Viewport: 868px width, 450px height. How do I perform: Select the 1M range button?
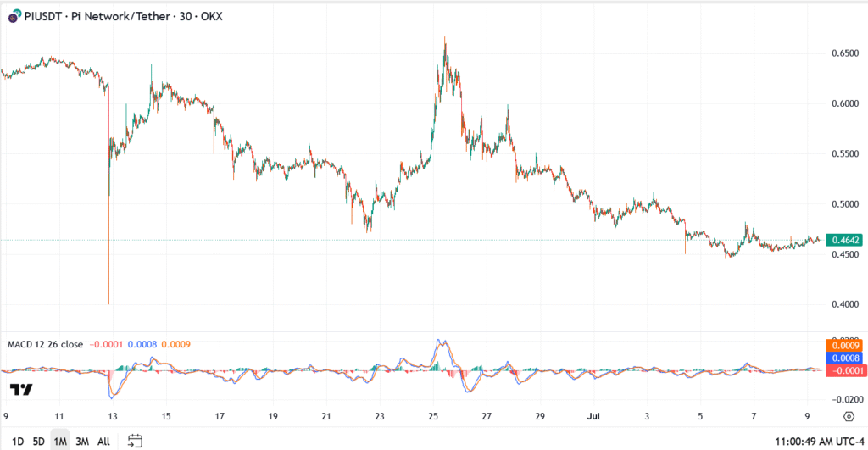60,442
